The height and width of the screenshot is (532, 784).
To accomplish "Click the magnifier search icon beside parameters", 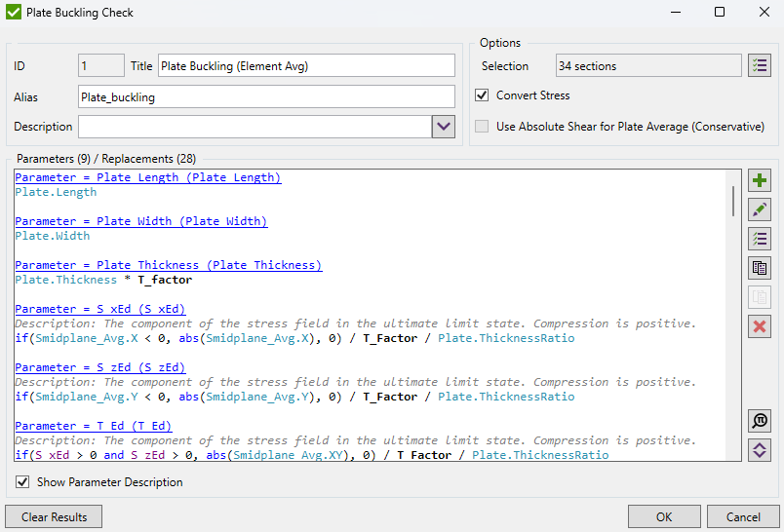I will (x=760, y=420).
